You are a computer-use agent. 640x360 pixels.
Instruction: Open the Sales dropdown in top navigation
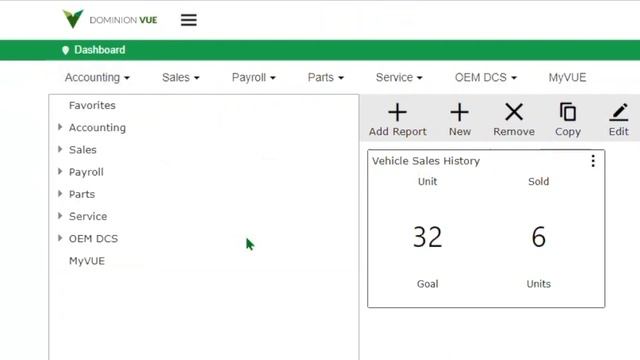coord(181,78)
